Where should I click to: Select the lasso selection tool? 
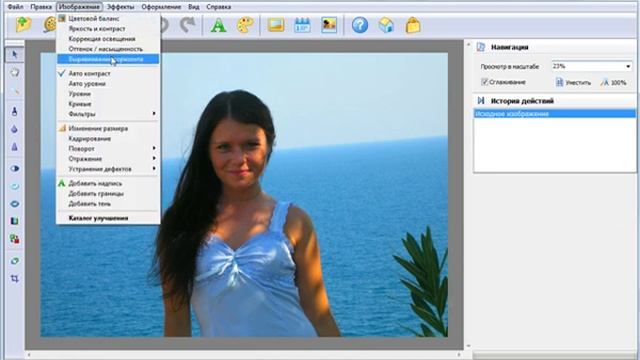pyautogui.click(x=15, y=73)
